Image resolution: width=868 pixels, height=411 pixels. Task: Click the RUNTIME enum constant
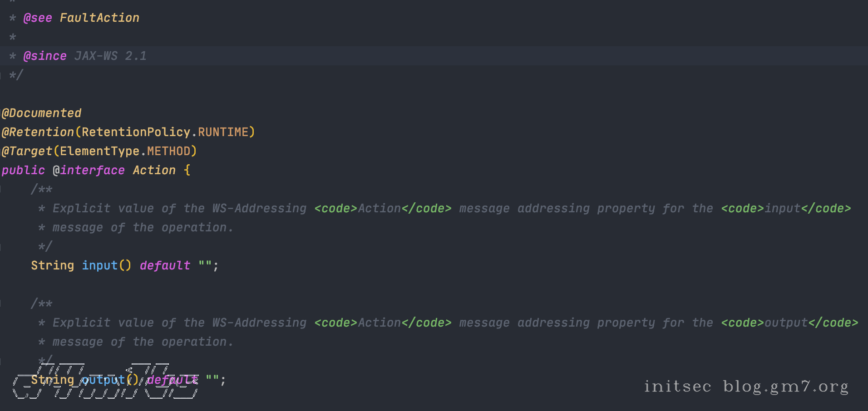click(223, 132)
